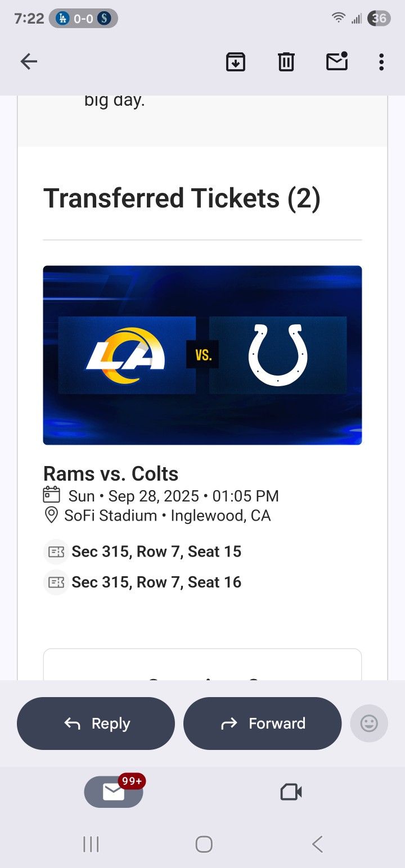
Task: Archive this email
Action: point(236,62)
